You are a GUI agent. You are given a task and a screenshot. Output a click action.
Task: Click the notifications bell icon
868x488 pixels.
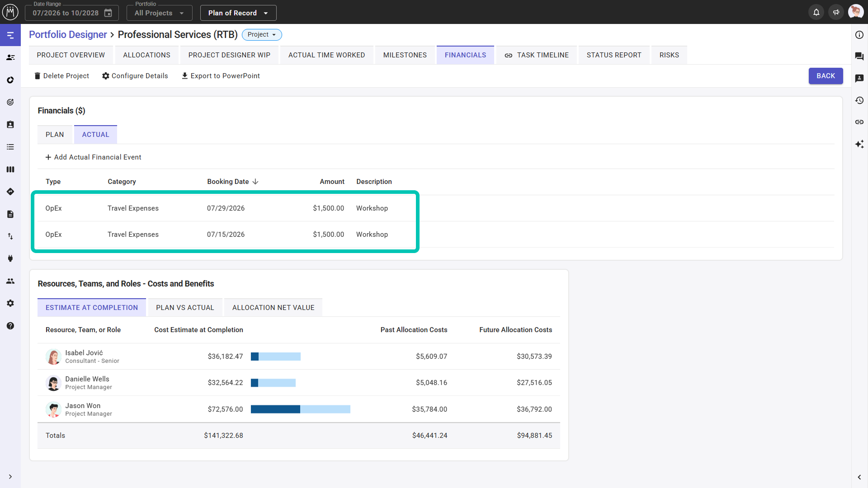tap(816, 13)
